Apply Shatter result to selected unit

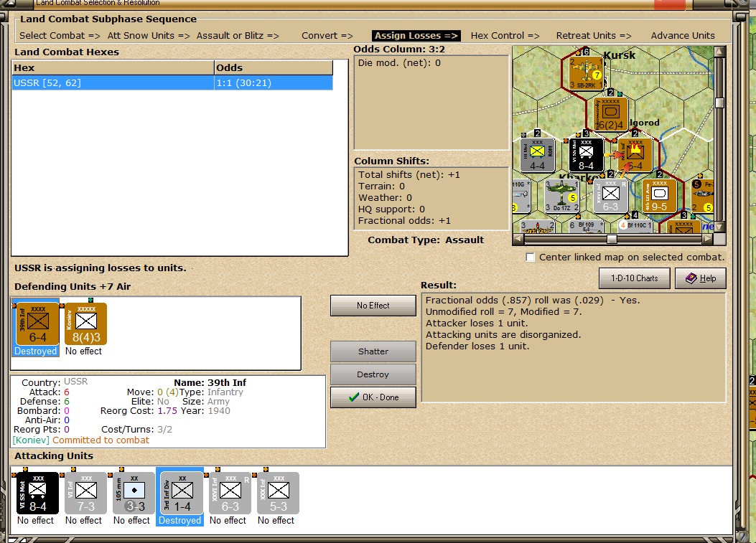click(x=373, y=351)
